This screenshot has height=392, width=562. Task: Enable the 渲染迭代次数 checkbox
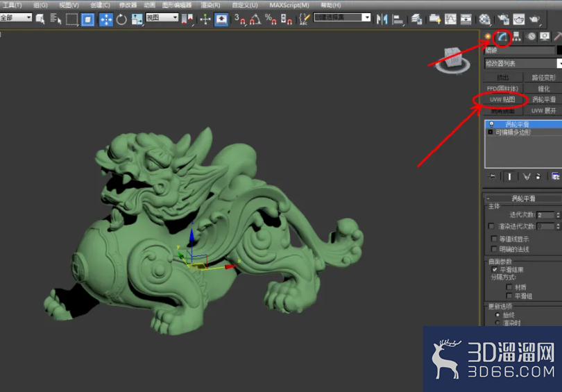click(491, 225)
